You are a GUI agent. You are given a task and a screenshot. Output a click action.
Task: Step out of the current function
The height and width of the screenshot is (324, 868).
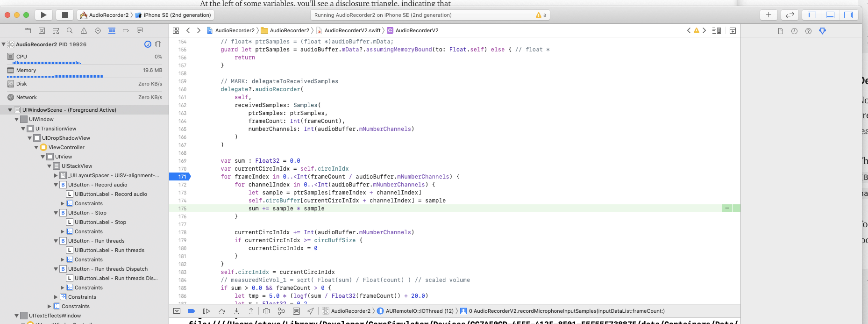251,311
